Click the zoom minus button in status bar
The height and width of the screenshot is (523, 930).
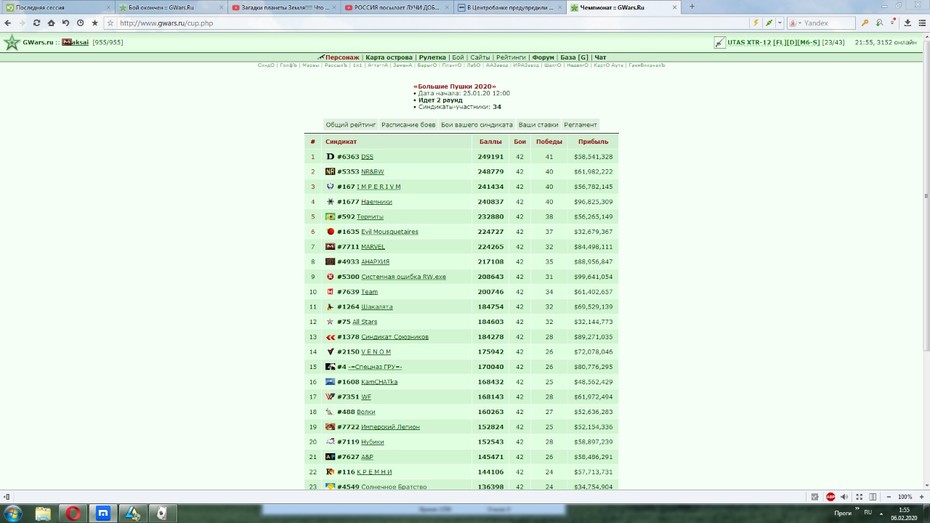(888, 497)
